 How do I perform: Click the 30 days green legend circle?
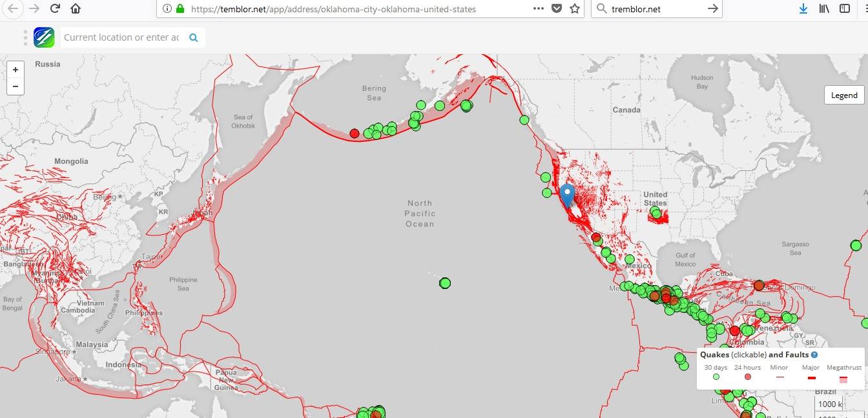pyautogui.click(x=716, y=377)
